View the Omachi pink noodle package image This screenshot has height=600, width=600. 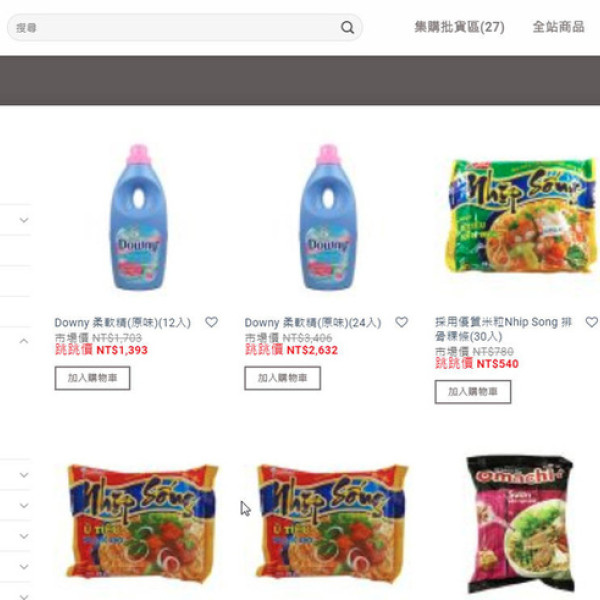(520, 523)
